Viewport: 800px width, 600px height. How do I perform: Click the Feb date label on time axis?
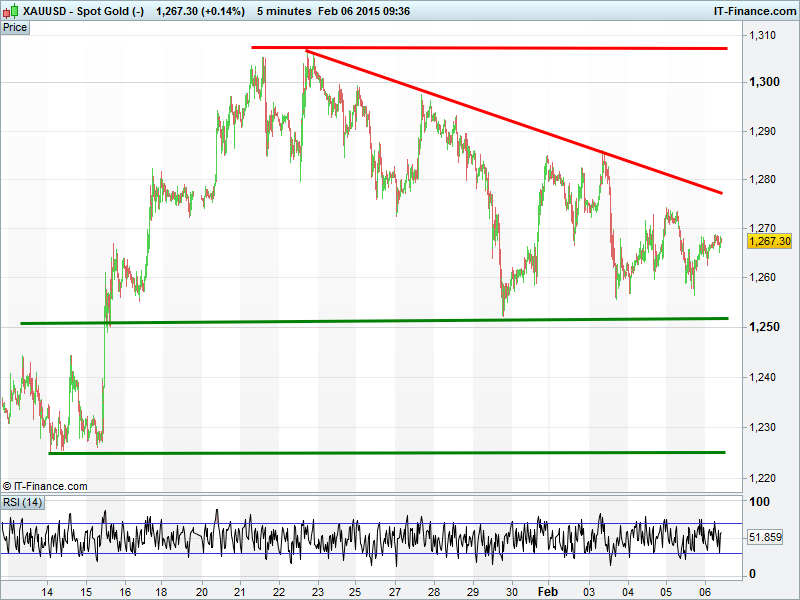pos(548,592)
